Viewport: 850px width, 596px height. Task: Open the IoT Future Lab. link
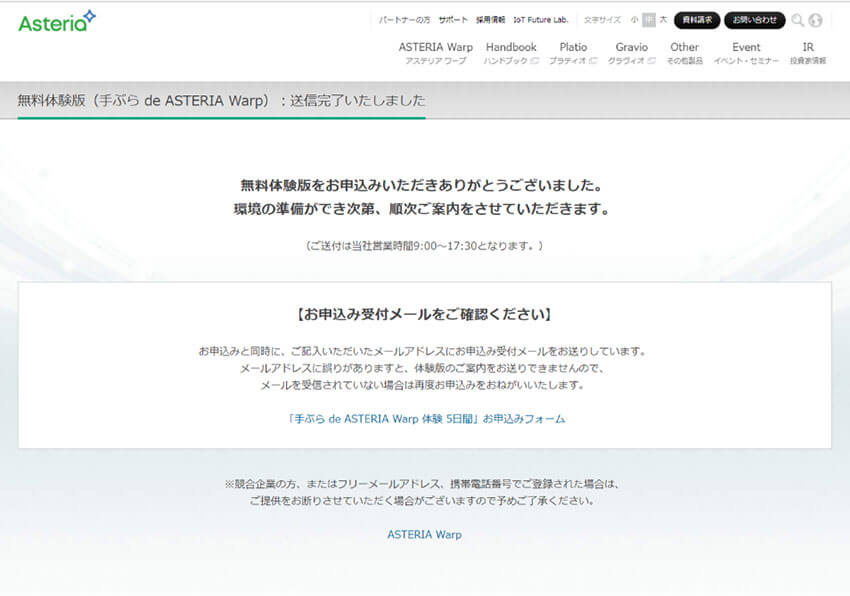(x=540, y=20)
